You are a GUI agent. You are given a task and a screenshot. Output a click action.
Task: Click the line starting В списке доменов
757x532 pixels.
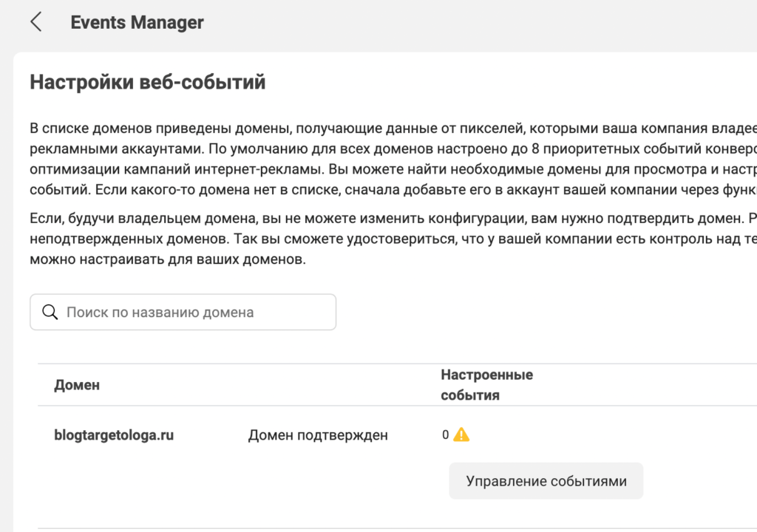point(392,128)
